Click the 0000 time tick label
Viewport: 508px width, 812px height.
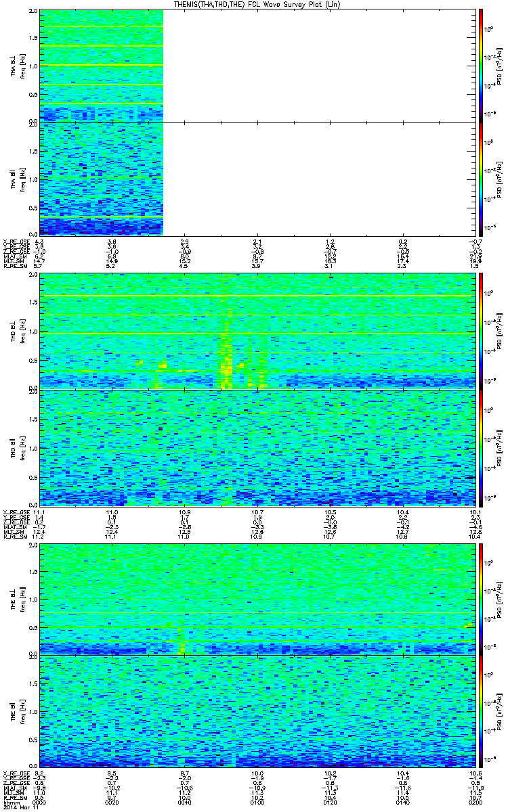(x=40, y=803)
